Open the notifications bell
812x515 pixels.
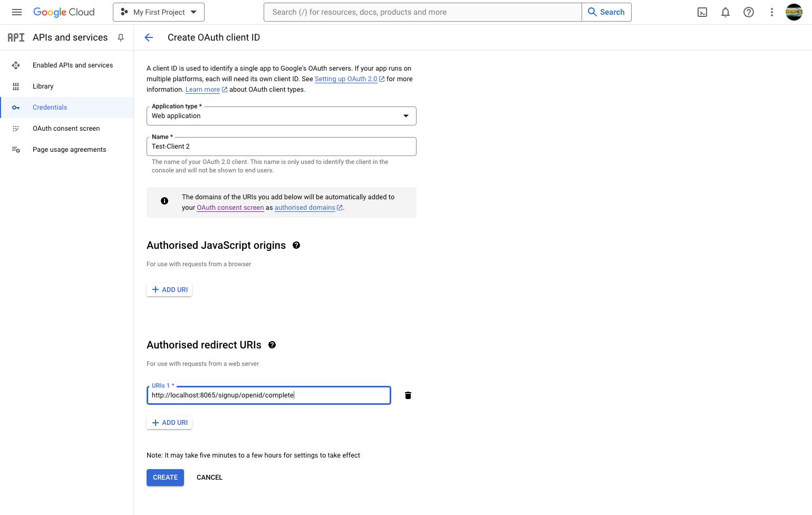(726, 12)
